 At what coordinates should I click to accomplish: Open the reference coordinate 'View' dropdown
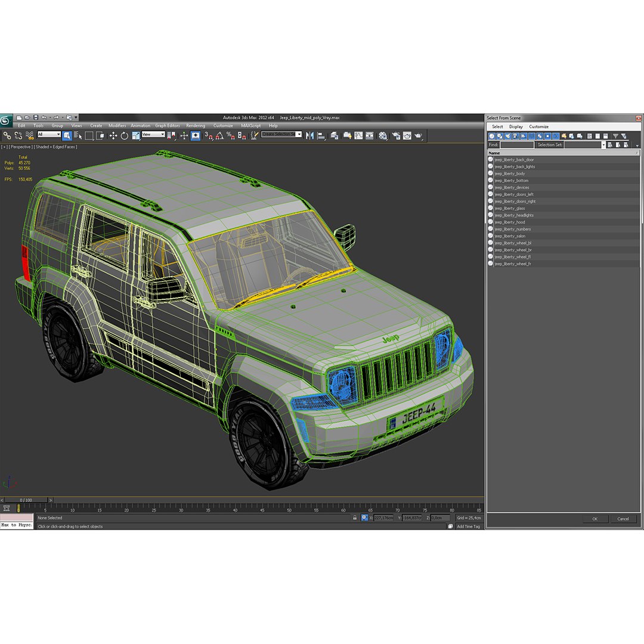point(153,134)
